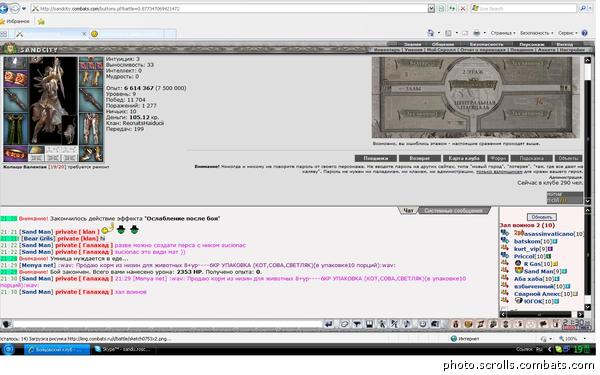Screen dimensions: 600x375
Task: Click the user list scroll right arrow
Action: point(580,315)
